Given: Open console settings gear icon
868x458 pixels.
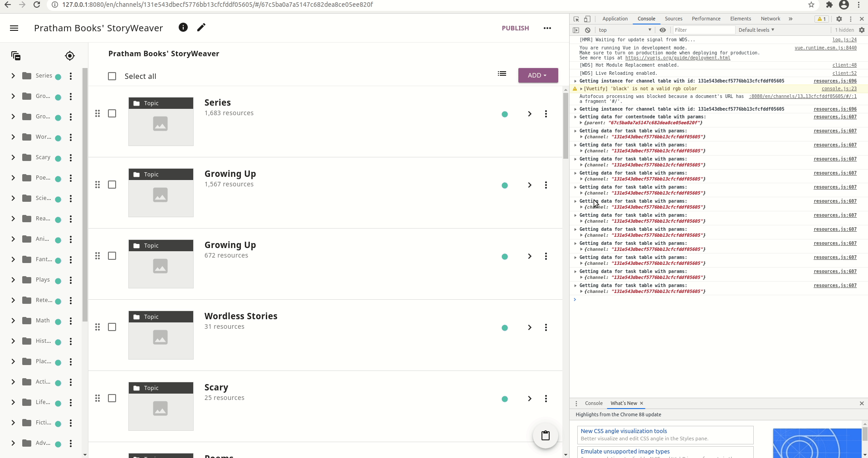Looking at the screenshot, I should point(862,30).
